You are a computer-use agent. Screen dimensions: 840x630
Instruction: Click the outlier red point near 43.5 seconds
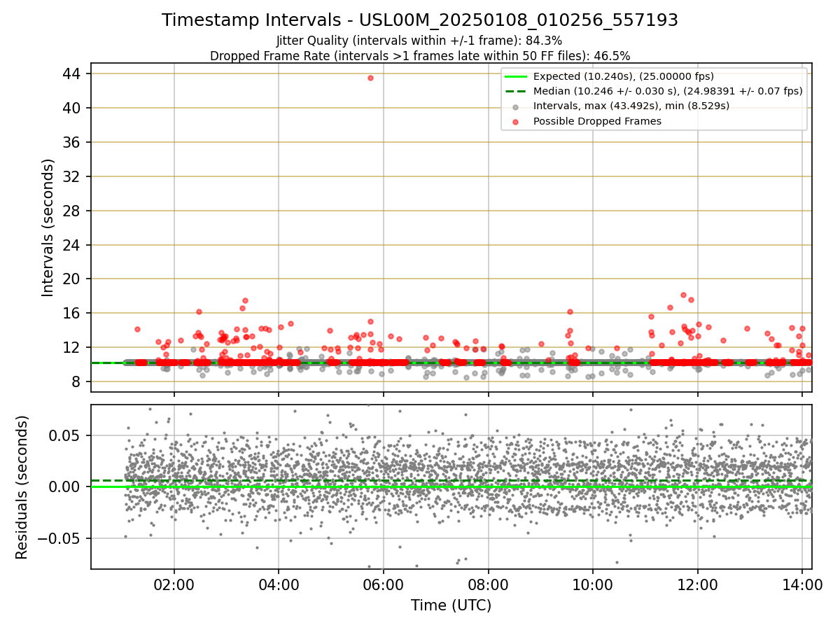tap(370, 78)
